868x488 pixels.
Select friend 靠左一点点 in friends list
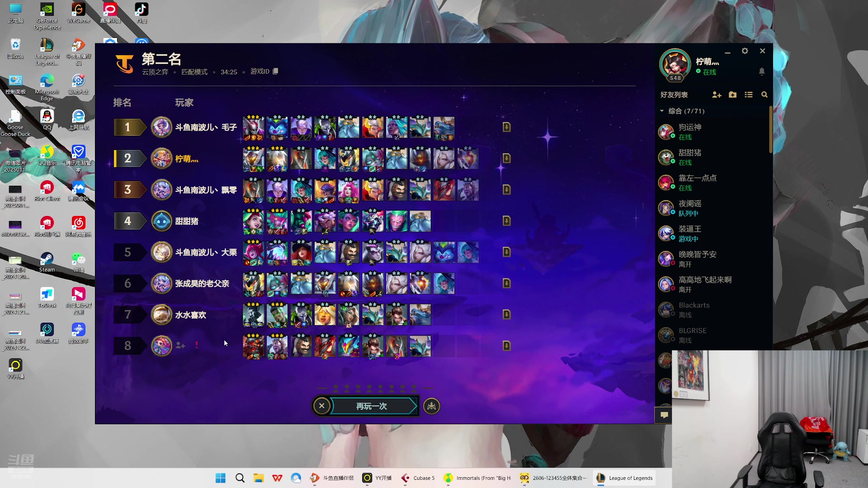click(712, 182)
